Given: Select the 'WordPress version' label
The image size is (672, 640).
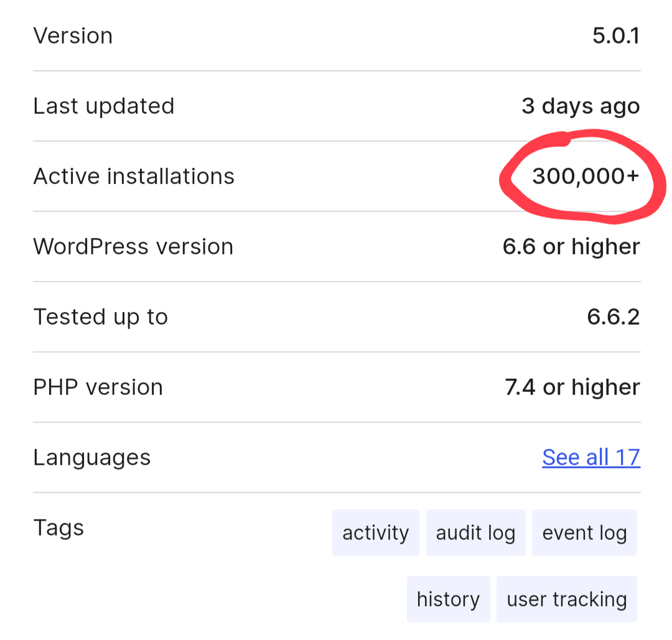Looking at the screenshot, I should tap(133, 246).
